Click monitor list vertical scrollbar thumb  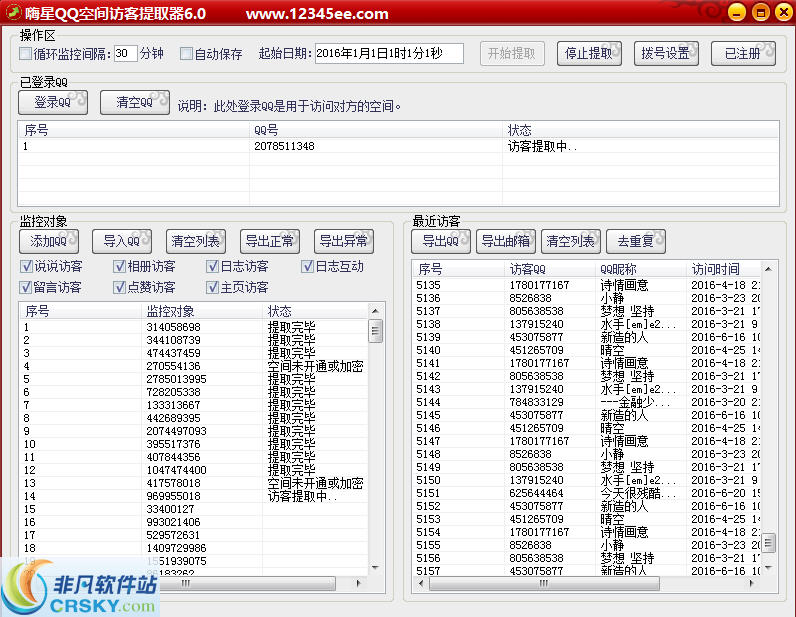click(x=375, y=331)
